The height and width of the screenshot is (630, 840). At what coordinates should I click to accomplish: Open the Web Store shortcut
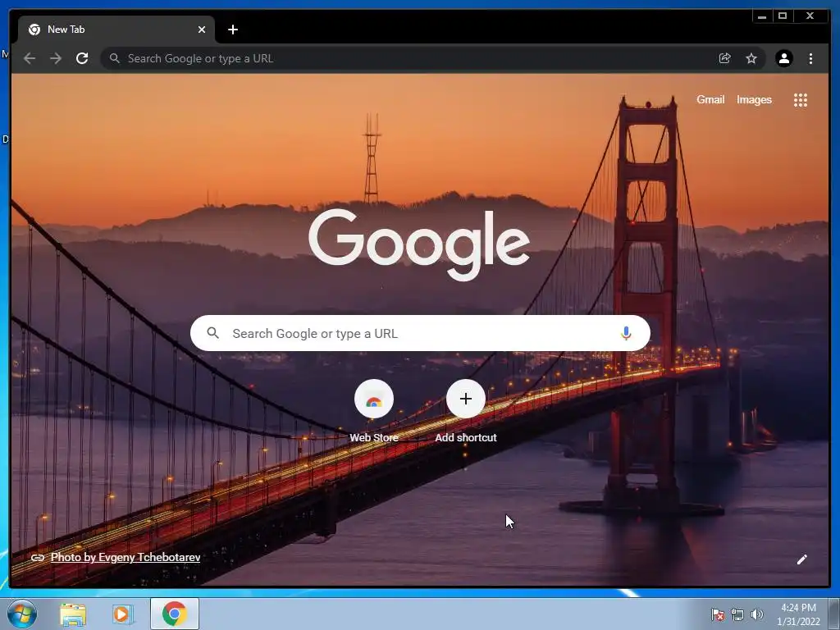(374, 411)
